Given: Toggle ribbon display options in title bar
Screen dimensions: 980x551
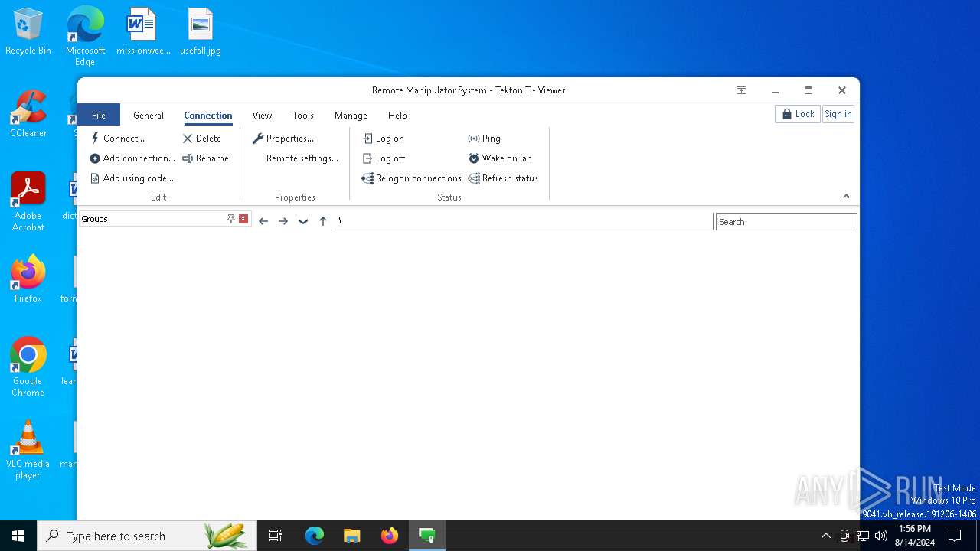Looking at the screenshot, I should tap(741, 90).
